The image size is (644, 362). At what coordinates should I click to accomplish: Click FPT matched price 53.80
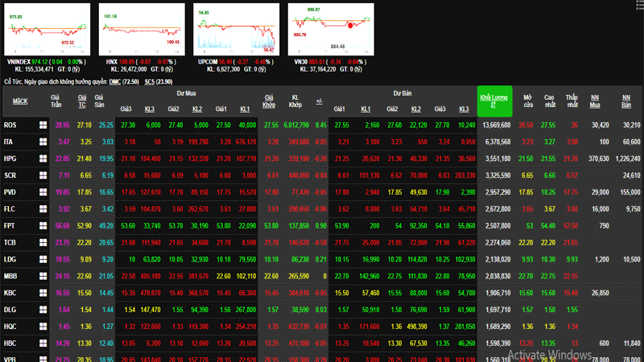click(271, 226)
